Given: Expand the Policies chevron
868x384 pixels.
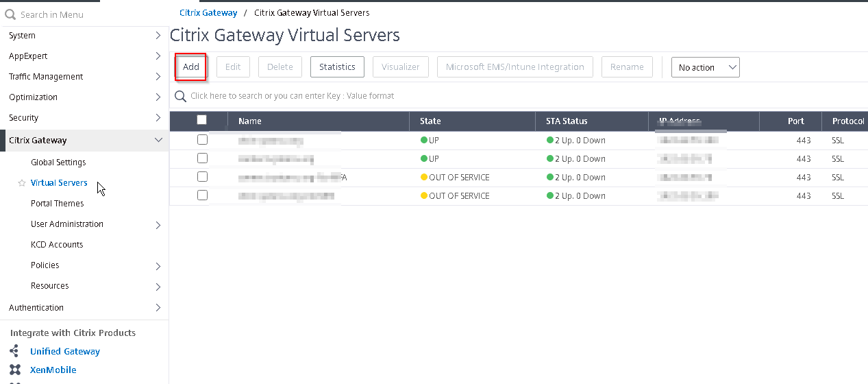Looking at the screenshot, I should point(158,266).
